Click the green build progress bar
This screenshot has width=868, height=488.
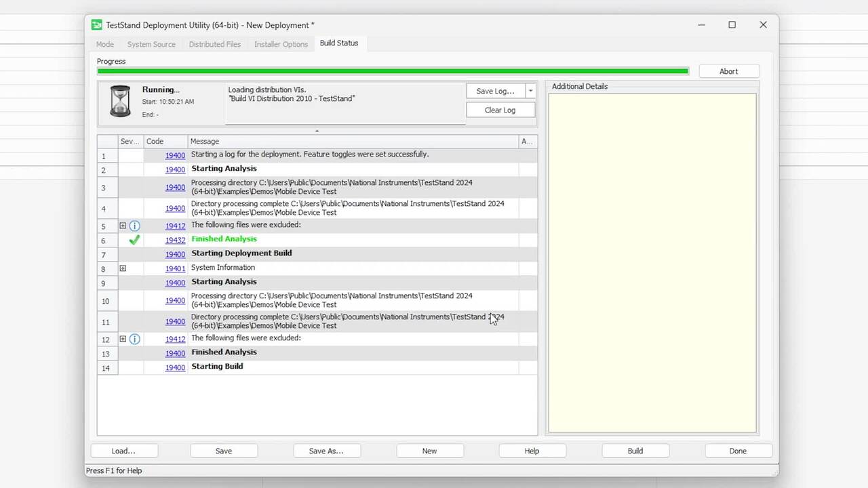(x=393, y=71)
